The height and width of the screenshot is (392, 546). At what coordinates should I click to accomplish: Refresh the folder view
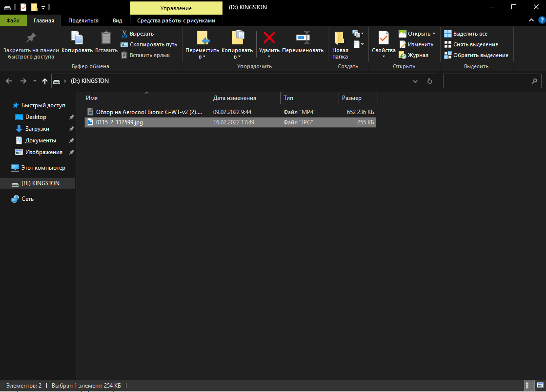point(430,81)
